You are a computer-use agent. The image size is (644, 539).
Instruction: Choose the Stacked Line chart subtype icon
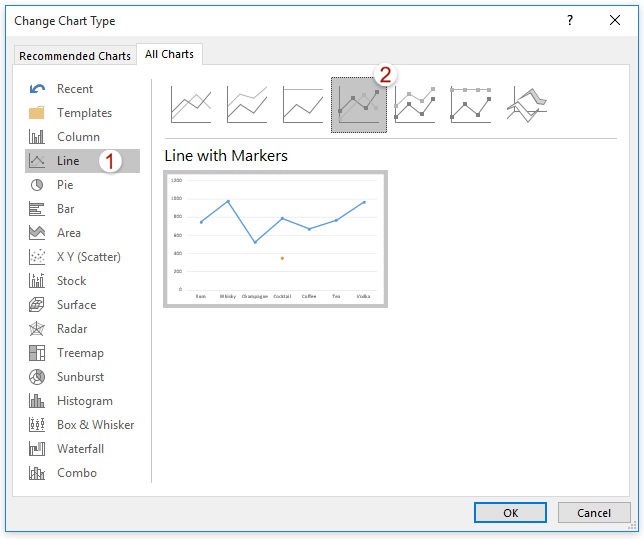(247, 104)
